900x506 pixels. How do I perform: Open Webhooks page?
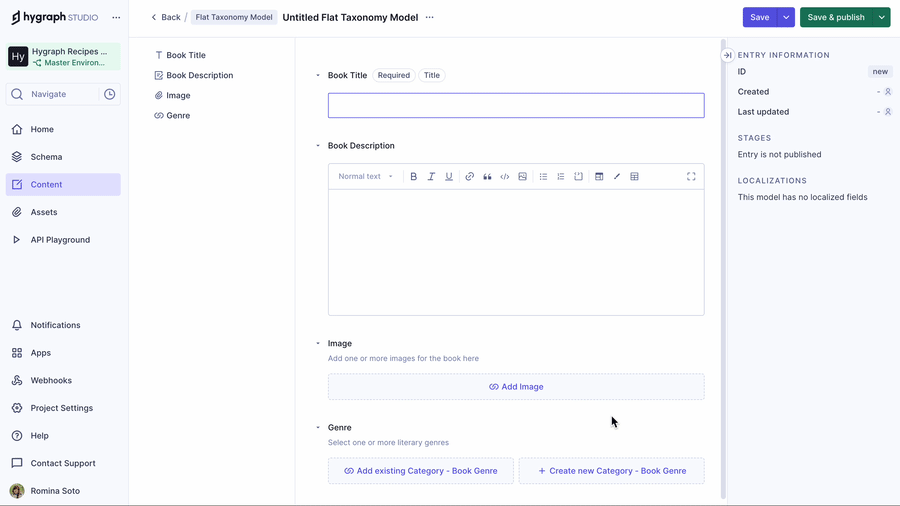coord(63,380)
